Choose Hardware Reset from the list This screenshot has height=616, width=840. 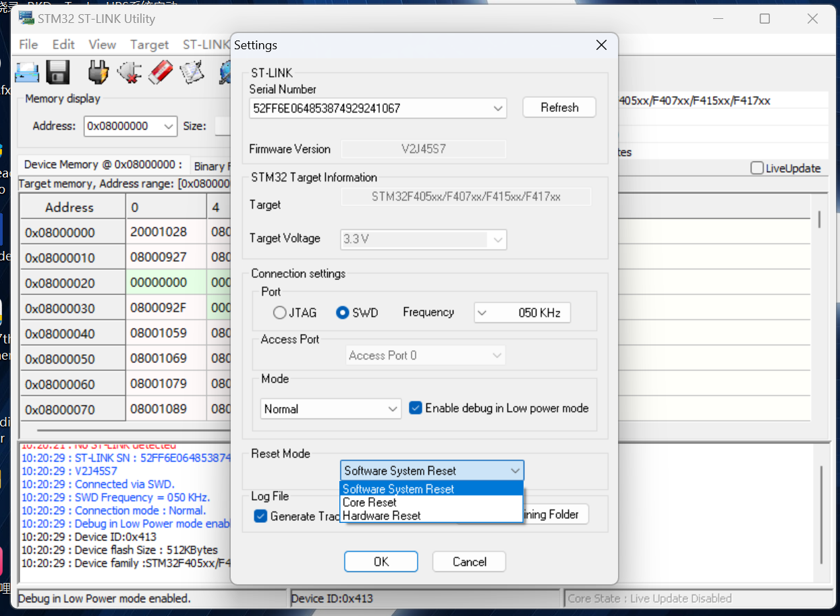tap(432, 515)
